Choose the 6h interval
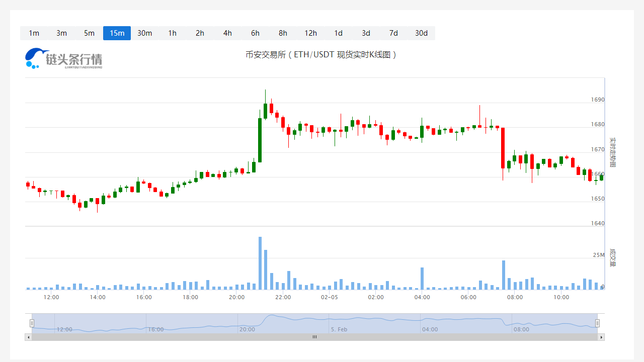The width and height of the screenshot is (644, 362). pos(255,33)
